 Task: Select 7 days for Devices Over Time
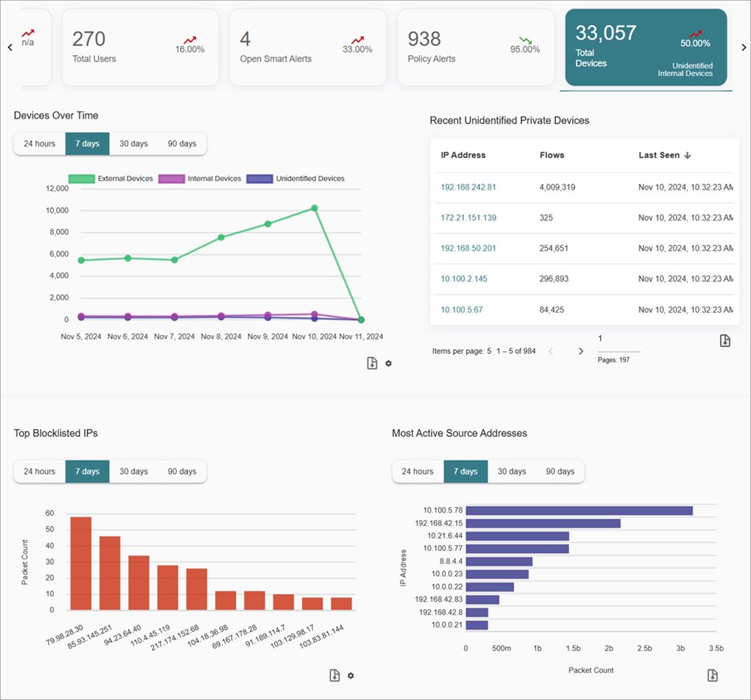87,144
